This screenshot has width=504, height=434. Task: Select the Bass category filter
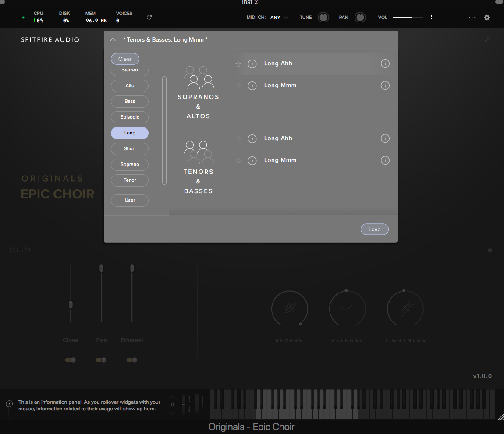tap(129, 101)
